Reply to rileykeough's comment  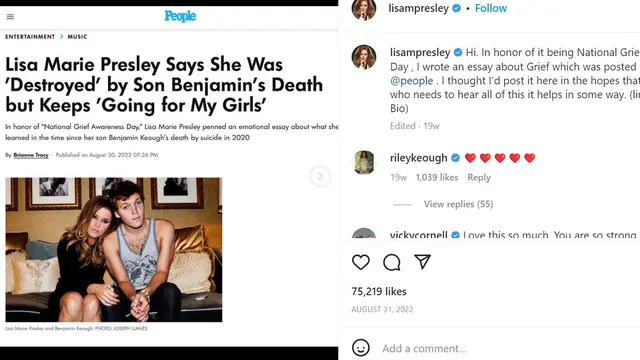(x=479, y=178)
